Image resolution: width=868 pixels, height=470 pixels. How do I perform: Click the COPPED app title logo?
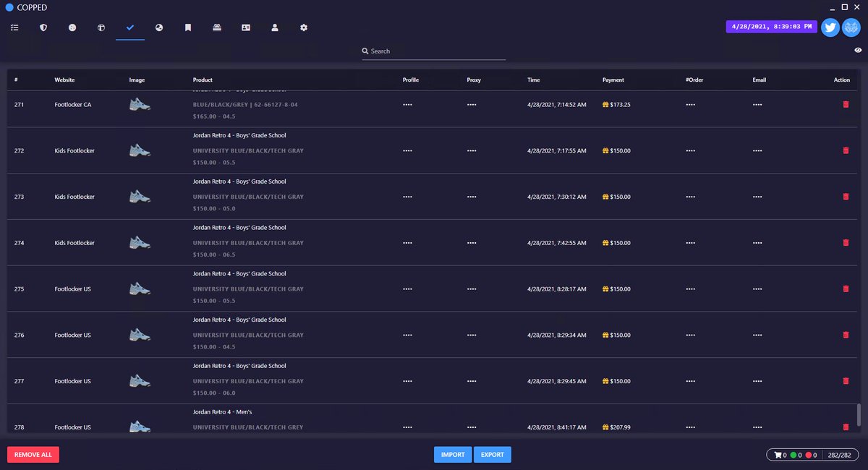26,7
